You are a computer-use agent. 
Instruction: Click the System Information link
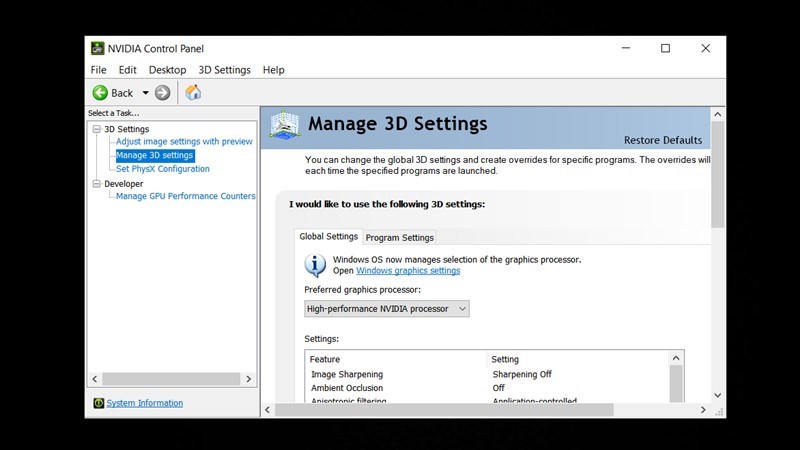[x=144, y=403]
